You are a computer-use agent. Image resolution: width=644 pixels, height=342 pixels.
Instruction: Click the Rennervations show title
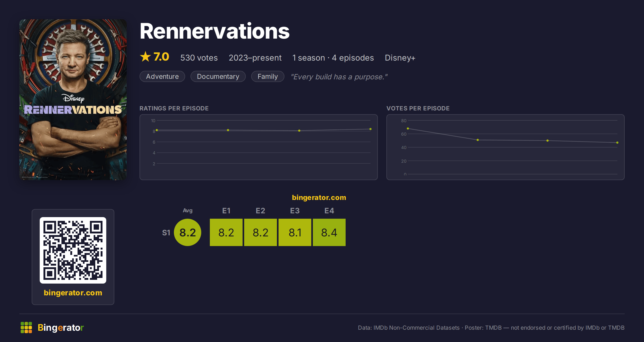tap(215, 31)
